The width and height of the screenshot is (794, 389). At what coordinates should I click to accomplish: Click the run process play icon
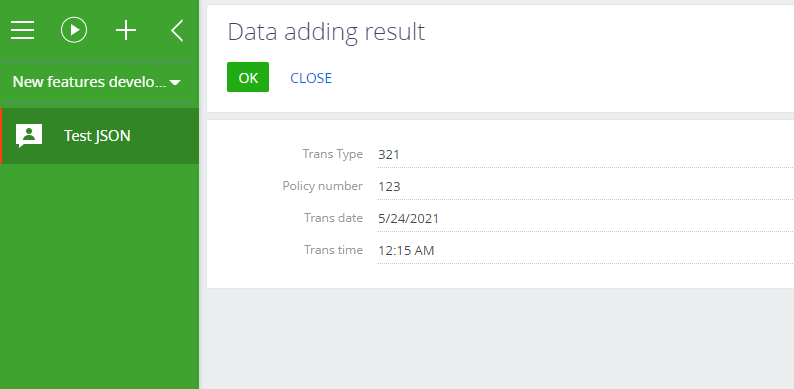pyautogui.click(x=74, y=30)
